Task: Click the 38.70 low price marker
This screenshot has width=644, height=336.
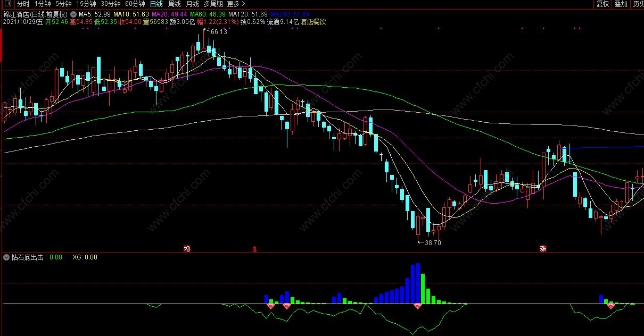Action: pyautogui.click(x=433, y=243)
